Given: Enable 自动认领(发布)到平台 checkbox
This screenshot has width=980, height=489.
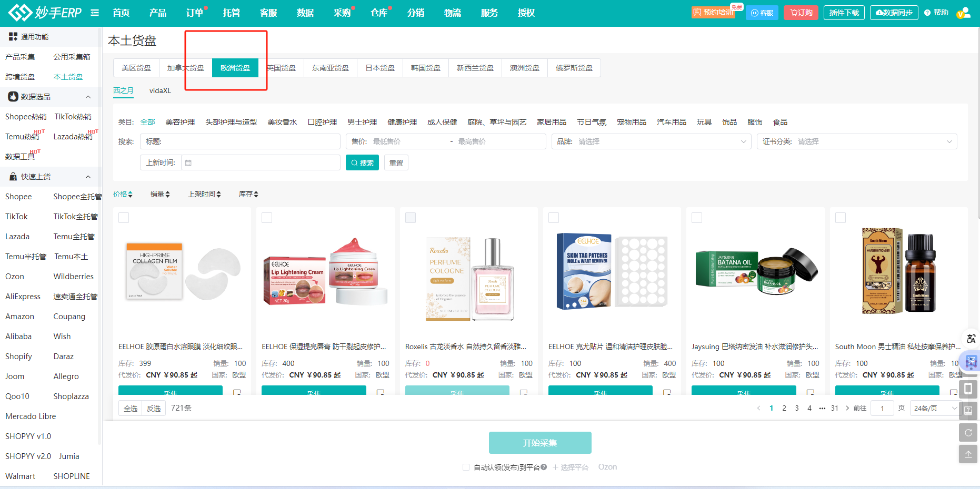Looking at the screenshot, I should tap(466, 467).
